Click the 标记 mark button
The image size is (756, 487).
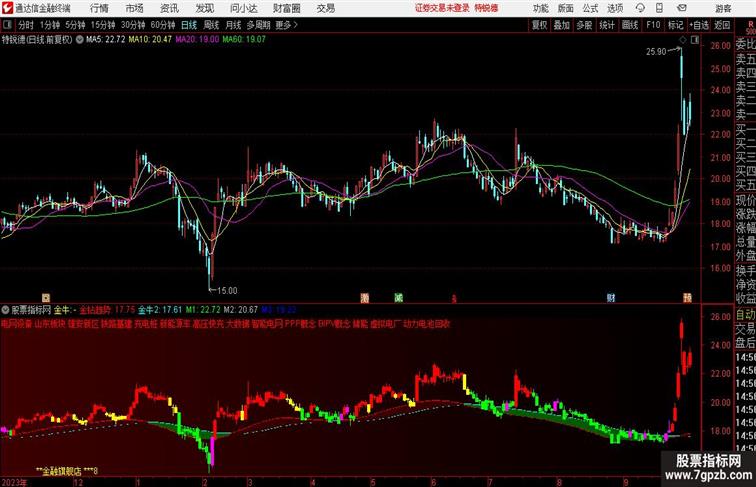click(675, 25)
